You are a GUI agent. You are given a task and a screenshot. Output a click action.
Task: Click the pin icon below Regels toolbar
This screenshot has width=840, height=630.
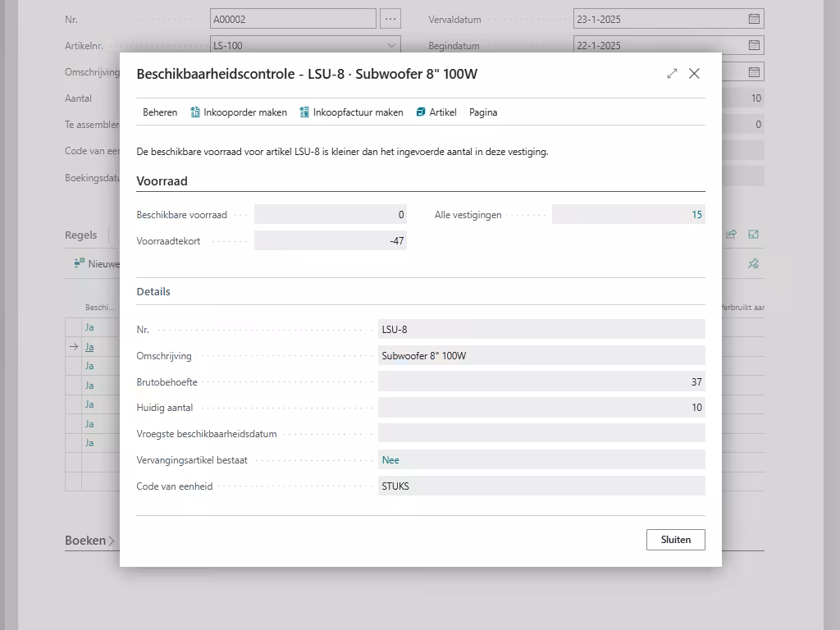coord(753,263)
